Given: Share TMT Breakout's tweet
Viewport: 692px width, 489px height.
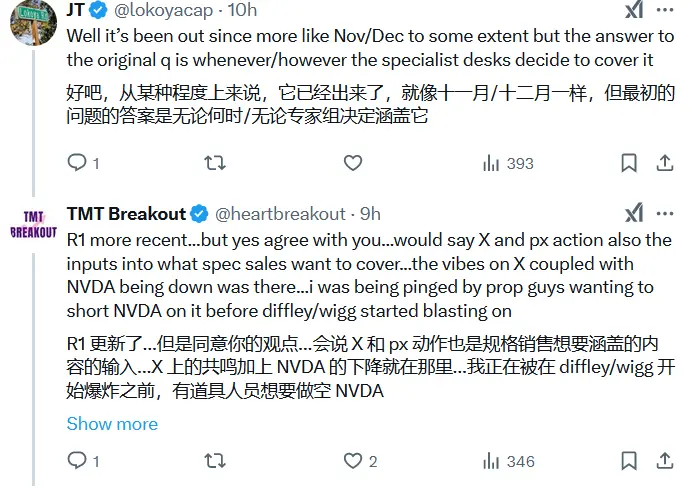Looking at the screenshot, I should click(664, 461).
